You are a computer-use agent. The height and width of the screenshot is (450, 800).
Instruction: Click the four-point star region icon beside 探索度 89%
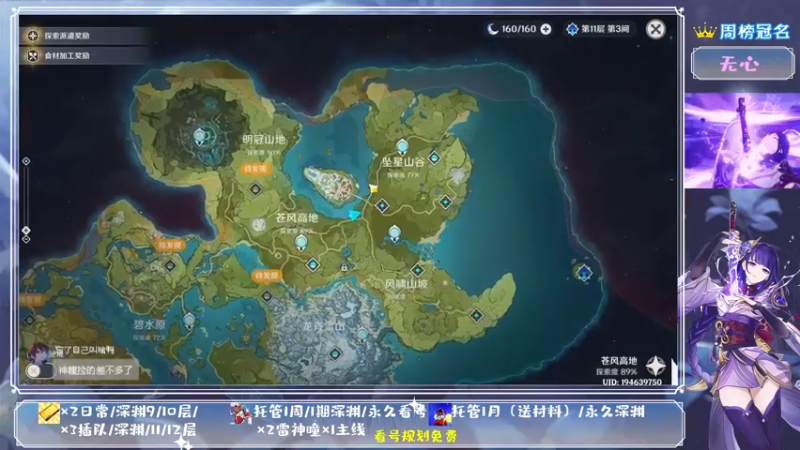click(x=655, y=365)
